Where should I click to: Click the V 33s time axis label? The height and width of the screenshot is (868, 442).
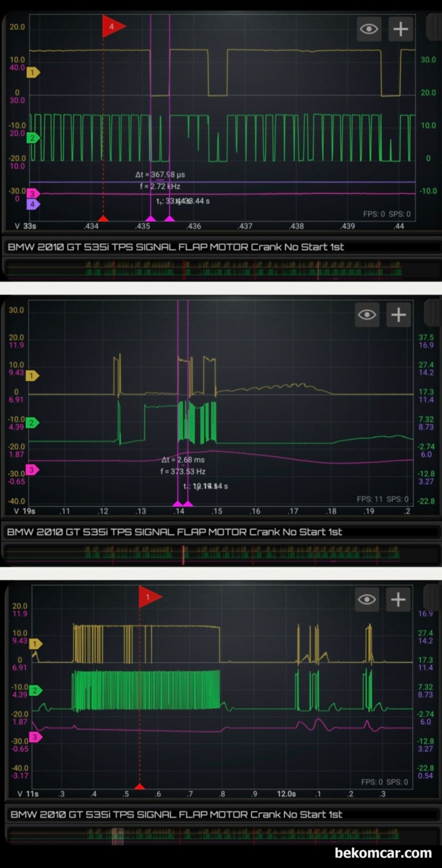point(25,226)
